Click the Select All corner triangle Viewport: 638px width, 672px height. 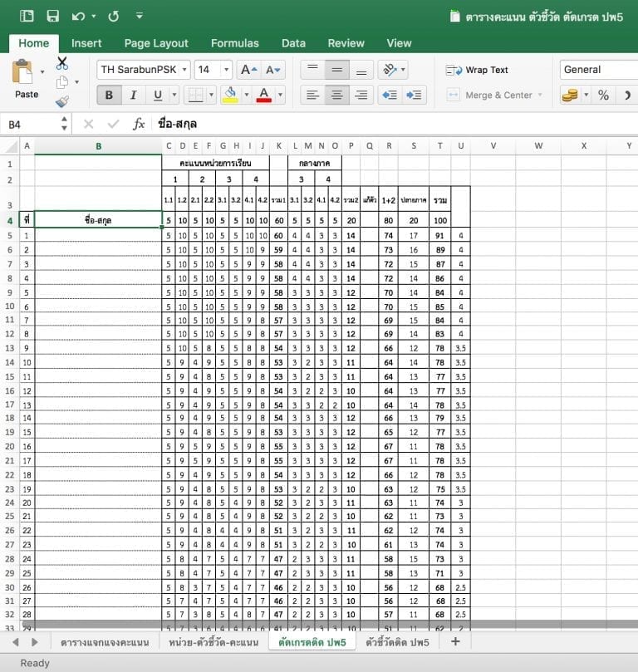pyautogui.click(x=10, y=146)
